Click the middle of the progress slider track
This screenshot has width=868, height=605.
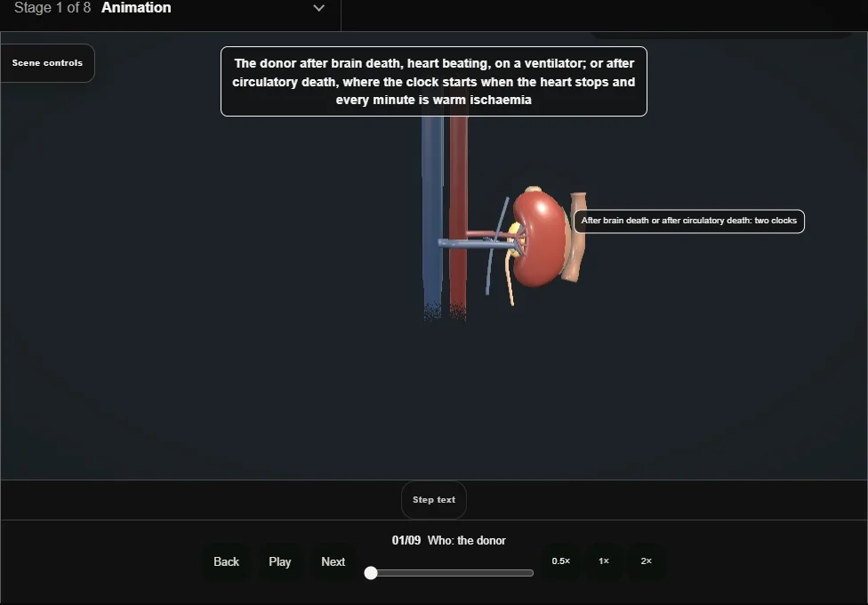(449, 573)
